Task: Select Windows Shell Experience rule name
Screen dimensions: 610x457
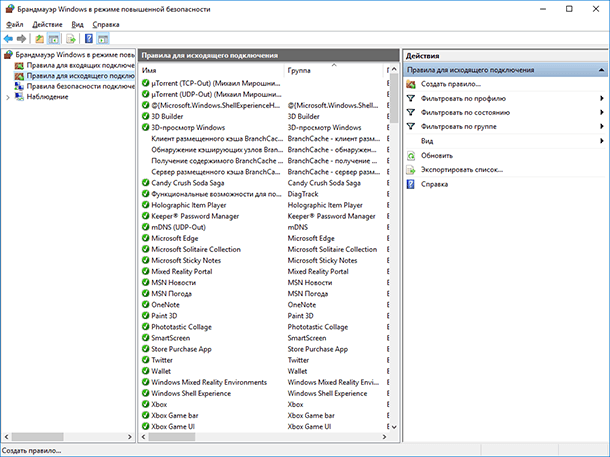Action: click(x=191, y=393)
